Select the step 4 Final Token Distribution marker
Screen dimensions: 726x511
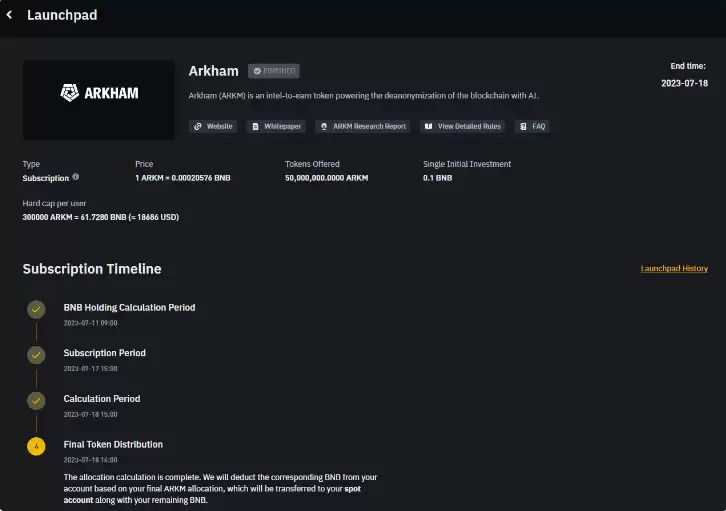(36, 447)
